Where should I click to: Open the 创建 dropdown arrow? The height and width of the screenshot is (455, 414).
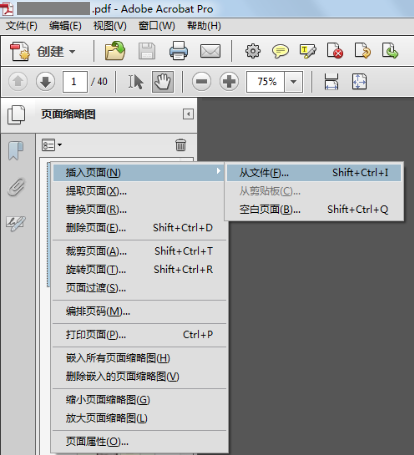coord(72,52)
